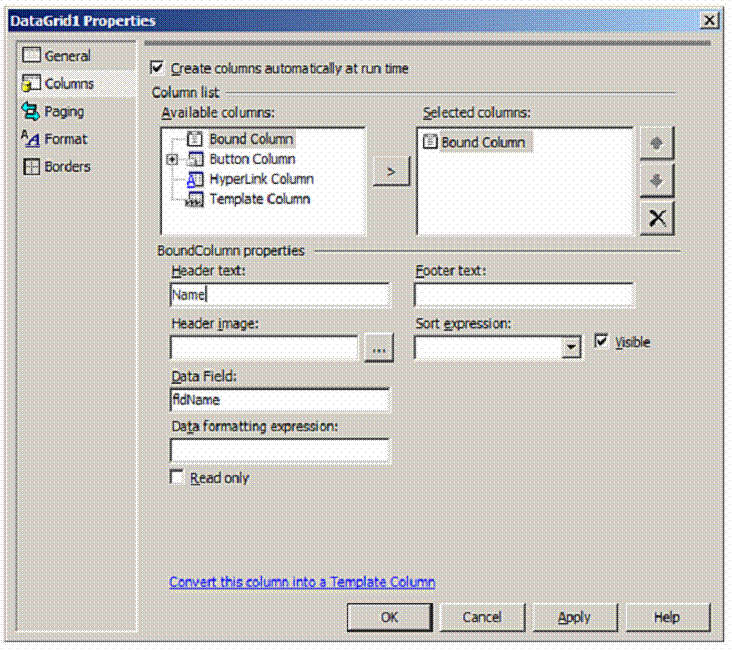Add selected column with the > button
The image size is (732, 650).
391,172
